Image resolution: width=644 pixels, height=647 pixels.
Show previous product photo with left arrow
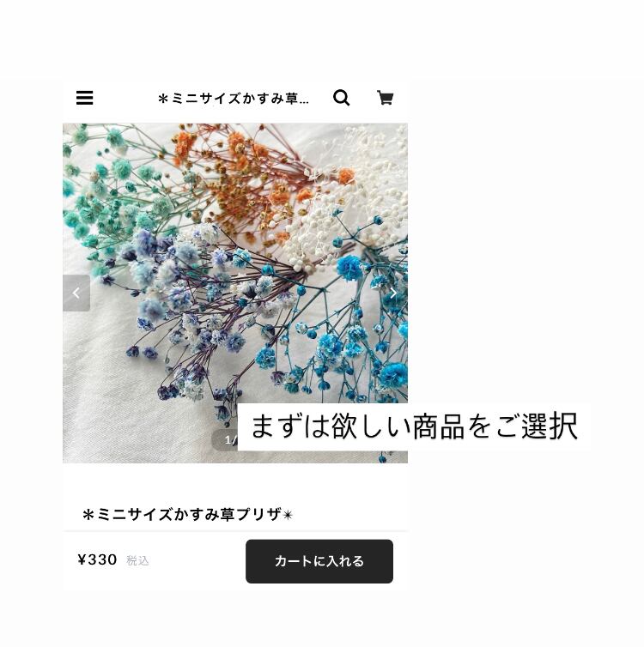coord(76,293)
